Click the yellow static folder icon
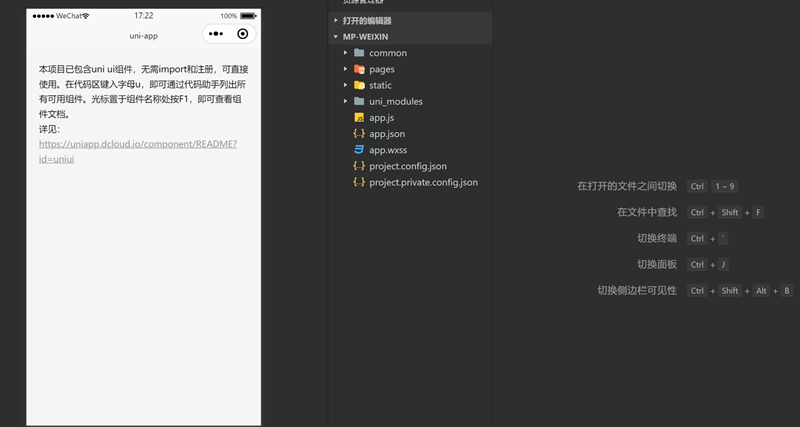The width and height of the screenshot is (800, 427). click(359, 85)
